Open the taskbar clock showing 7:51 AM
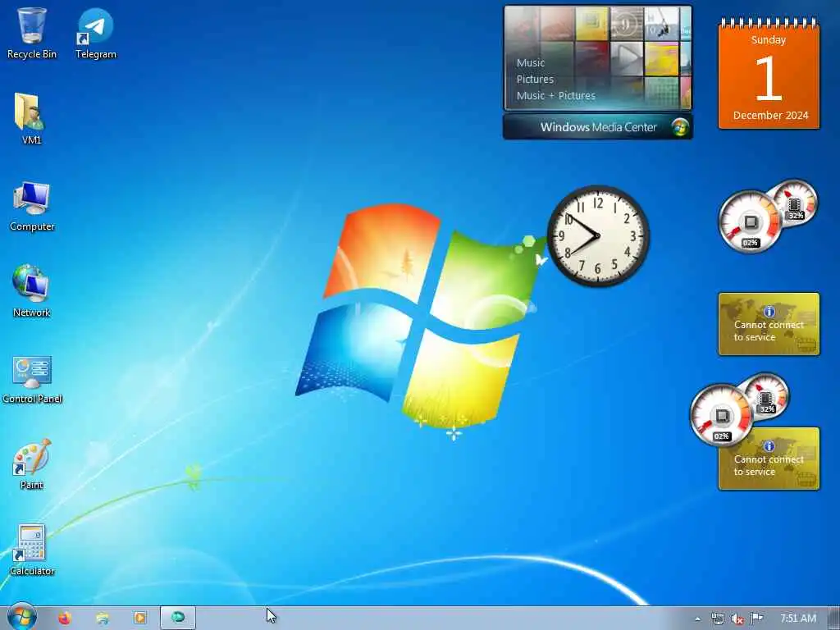The width and height of the screenshot is (840, 630). (x=797, y=619)
